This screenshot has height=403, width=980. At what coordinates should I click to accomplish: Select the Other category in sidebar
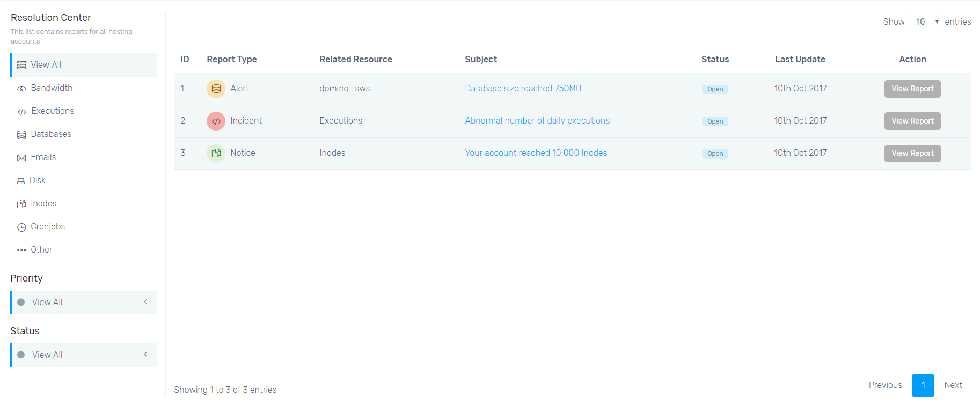41,250
